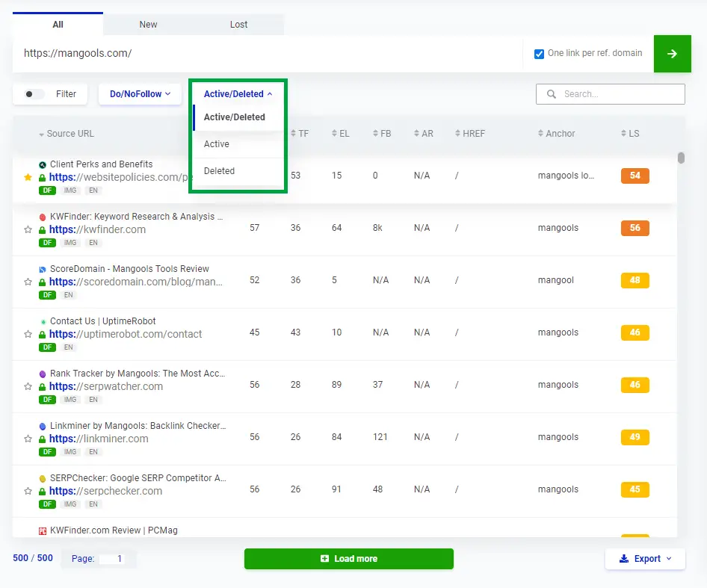This screenshot has height=588, width=707.
Task: Click the lock icon beside uptimerobot.com link
Action: pos(43,335)
